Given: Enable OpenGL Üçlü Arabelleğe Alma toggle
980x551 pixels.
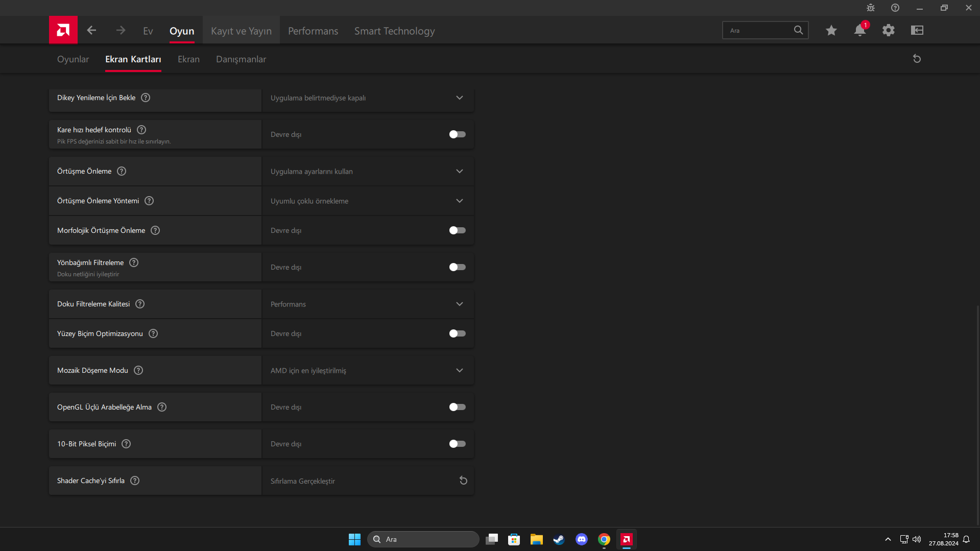Looking at the screenshot, I should (457, 407).
